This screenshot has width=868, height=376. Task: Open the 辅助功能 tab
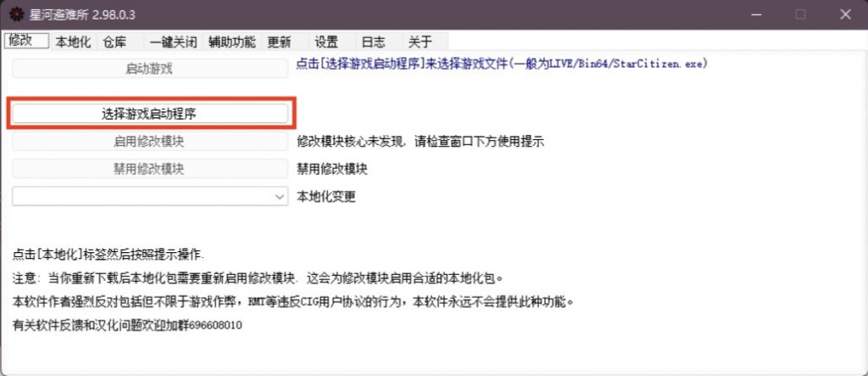232,42
